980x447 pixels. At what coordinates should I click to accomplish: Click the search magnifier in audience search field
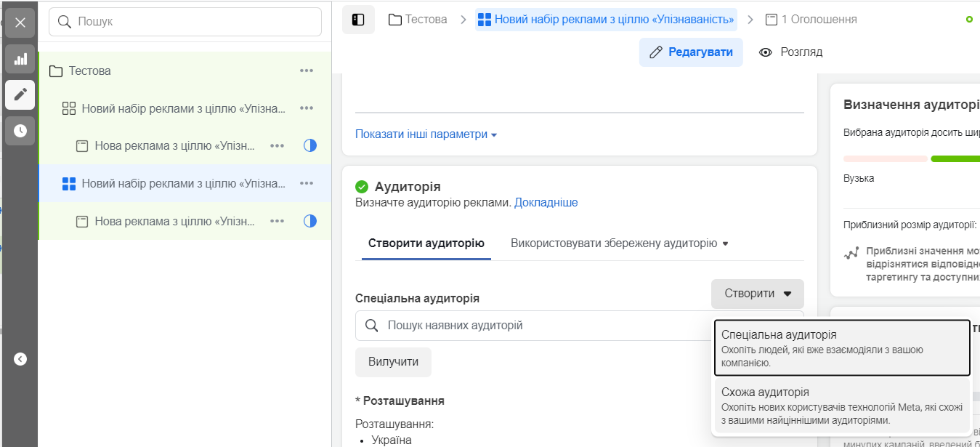click(372, 326)
